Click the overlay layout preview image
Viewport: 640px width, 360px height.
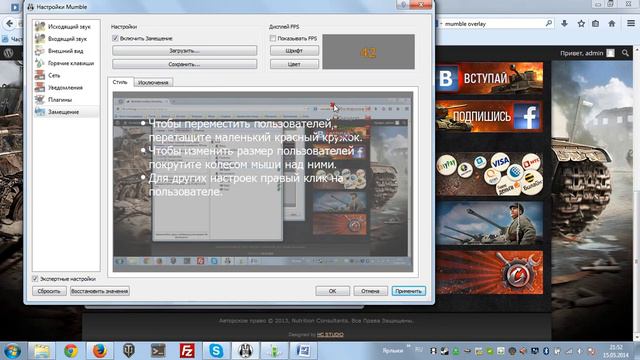pos(263,182)
